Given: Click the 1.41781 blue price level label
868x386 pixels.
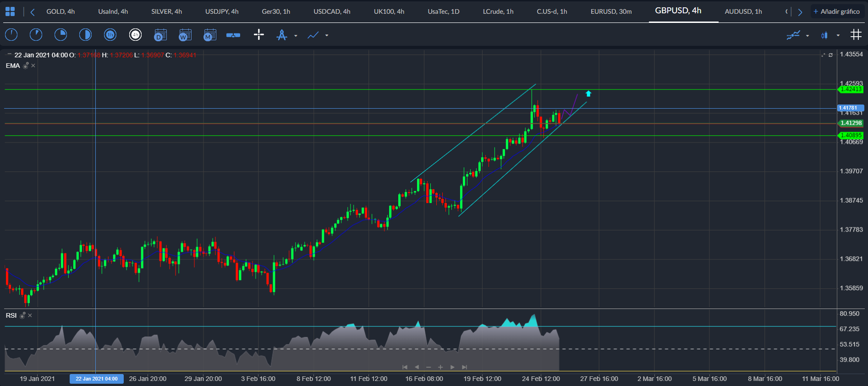Looking at the screenshot, I should point(851,108).
